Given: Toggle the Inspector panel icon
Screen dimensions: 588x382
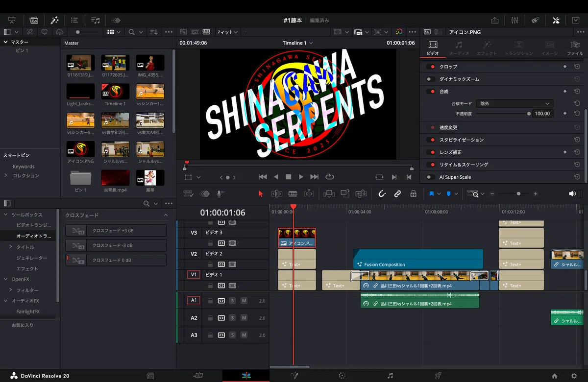Looking at the screenshot, I should point(556,20).
